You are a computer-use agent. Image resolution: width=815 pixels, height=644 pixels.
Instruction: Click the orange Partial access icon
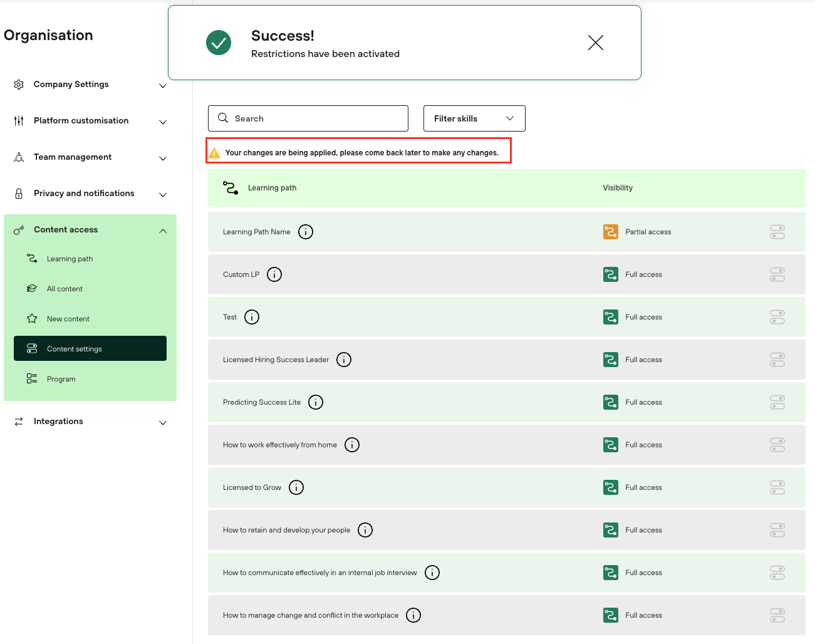(x=610, y=232)
